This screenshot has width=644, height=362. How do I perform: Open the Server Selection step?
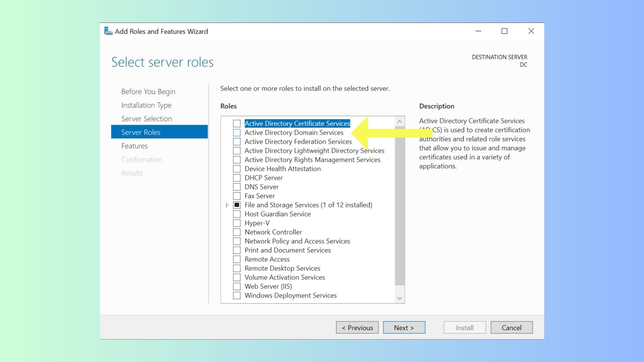(147, 119)
